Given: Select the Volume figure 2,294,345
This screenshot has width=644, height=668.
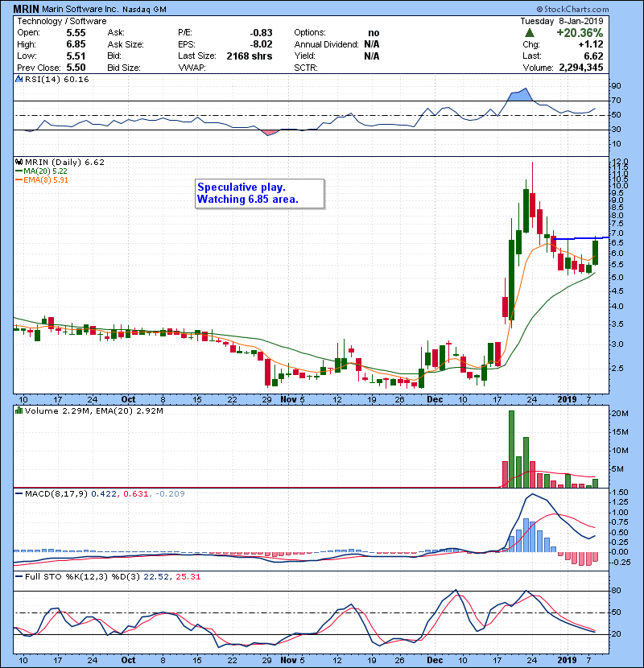Looking at the screenshot, I should pyautogui.click(x=581, y=68).
